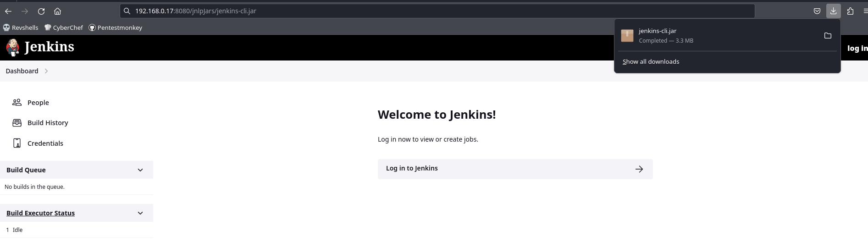Click the Idle executor row

pos(77,230)
